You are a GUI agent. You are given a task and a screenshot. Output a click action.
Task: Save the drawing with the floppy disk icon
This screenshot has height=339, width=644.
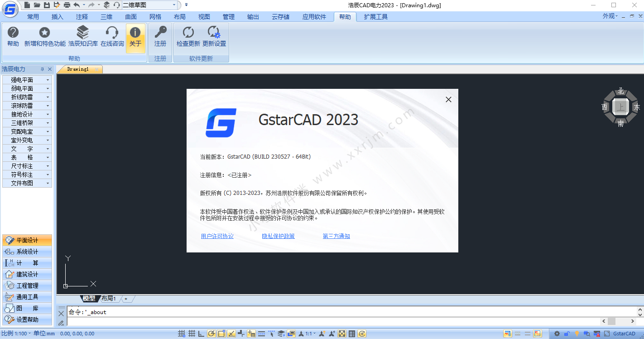47,5
